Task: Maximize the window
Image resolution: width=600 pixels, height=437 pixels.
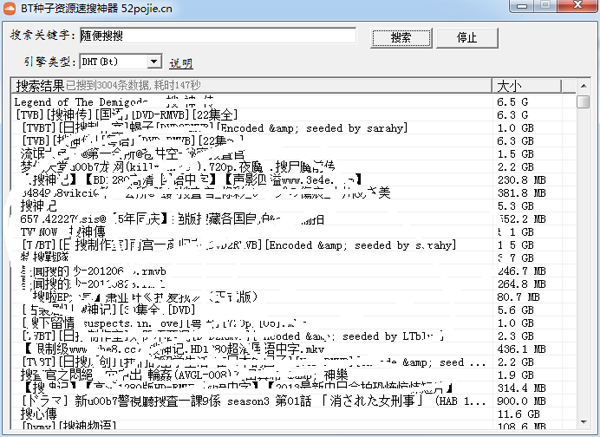Action: click(545, 5)
